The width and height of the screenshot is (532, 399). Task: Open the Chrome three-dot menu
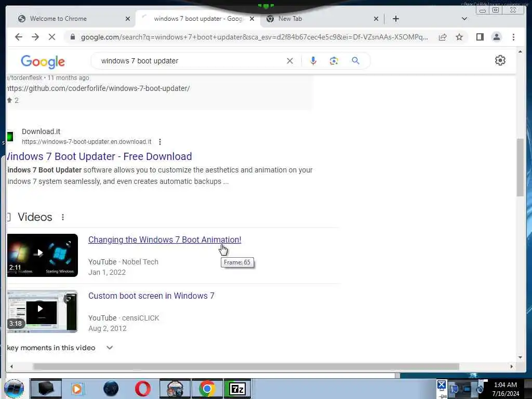click(513, 37)
